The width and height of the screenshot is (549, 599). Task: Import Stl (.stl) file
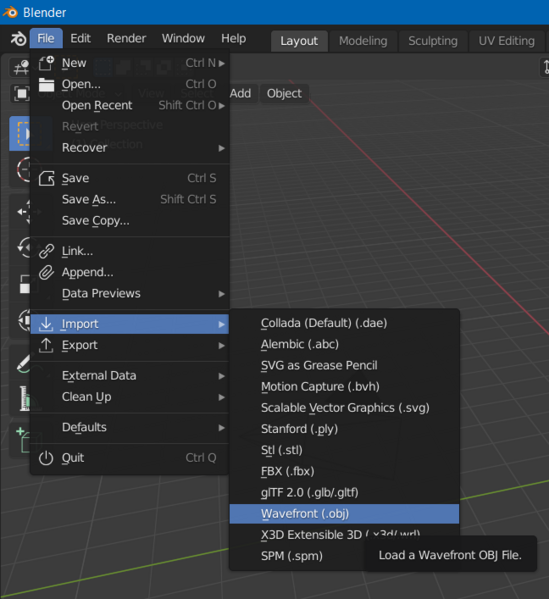(344, 451)
